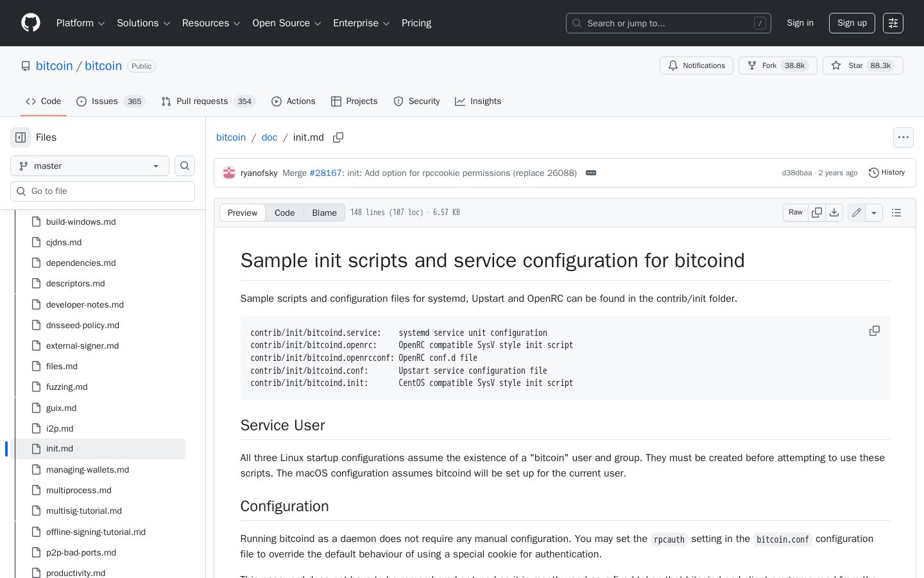Open dnsseed-policy.md
This screenshot has width=924, height=578.
pyautogui.click(x=83, y=325)
